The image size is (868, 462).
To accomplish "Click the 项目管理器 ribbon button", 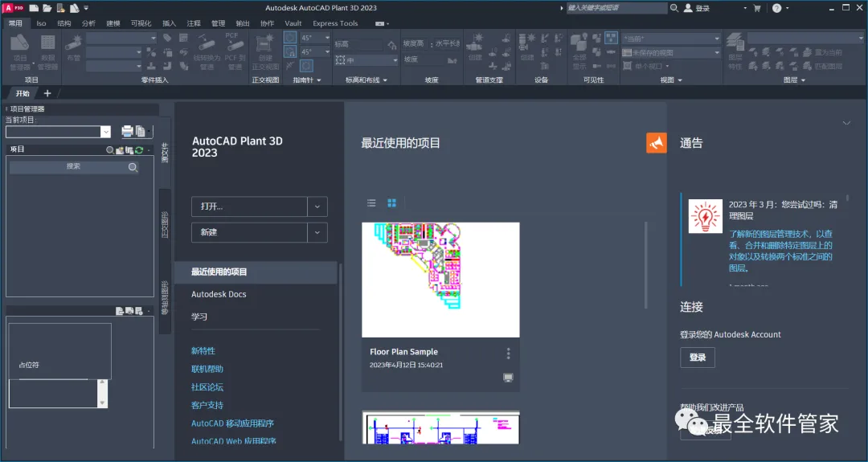I will click(20, 52).
